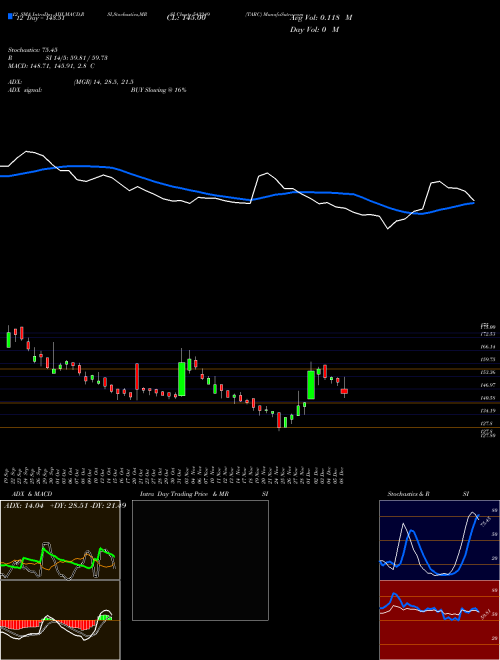Click the "CL: 145.00" closing value

pos(186,18)
